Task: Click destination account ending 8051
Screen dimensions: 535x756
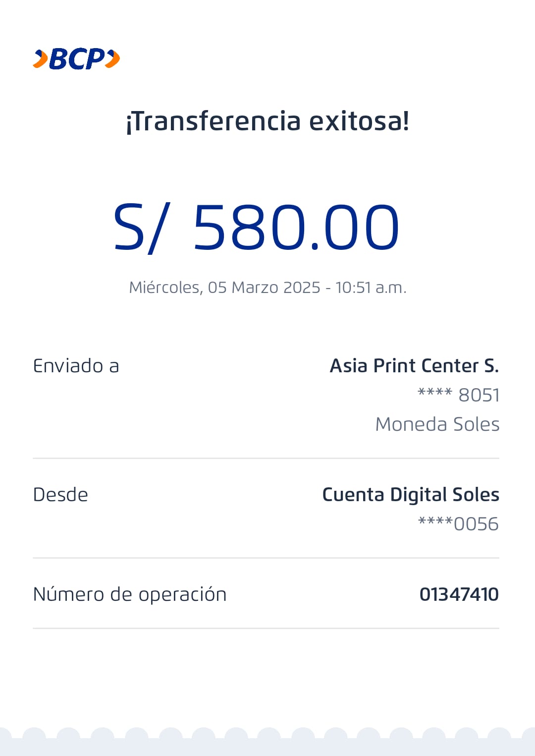Action: tap(458, 395)
